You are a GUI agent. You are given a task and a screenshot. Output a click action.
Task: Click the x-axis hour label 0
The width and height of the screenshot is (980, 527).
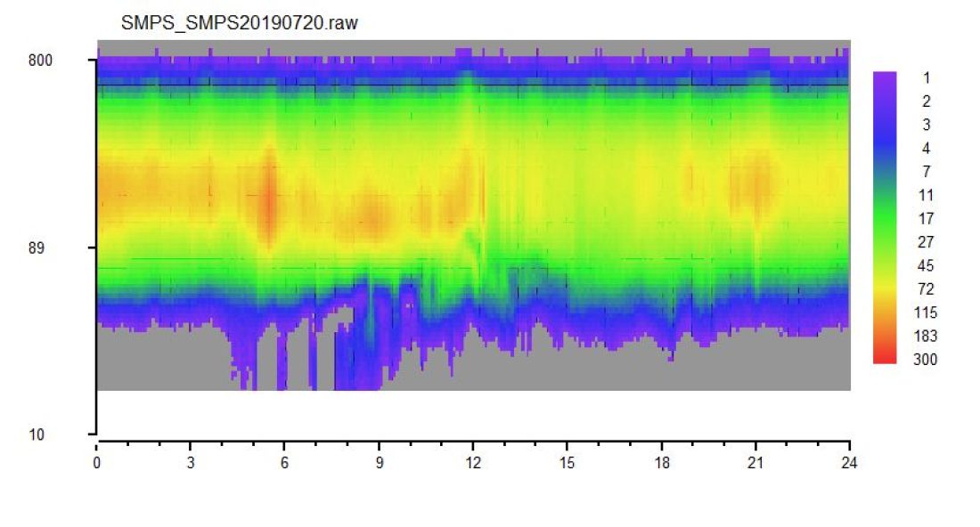click(97, 463)
